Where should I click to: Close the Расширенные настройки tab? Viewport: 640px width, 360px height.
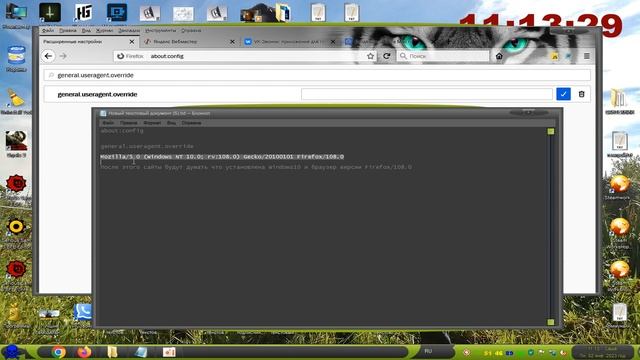(x=131, y=42)
